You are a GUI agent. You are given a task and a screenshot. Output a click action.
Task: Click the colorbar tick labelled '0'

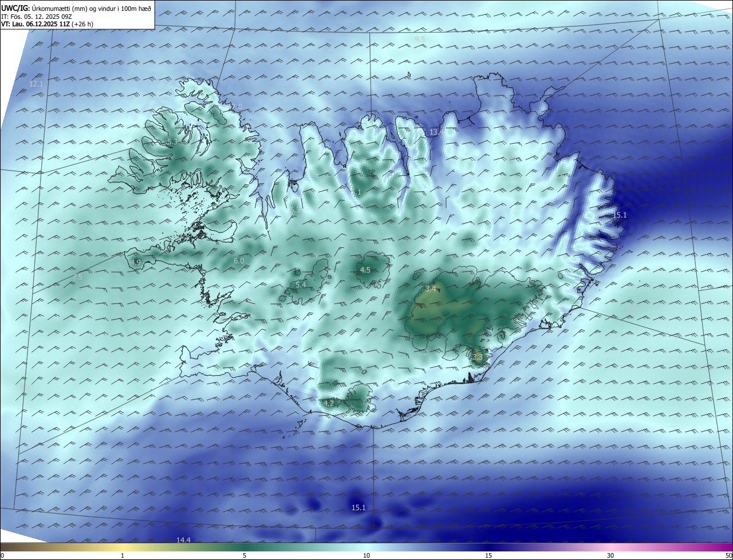(x=2, y=555)
